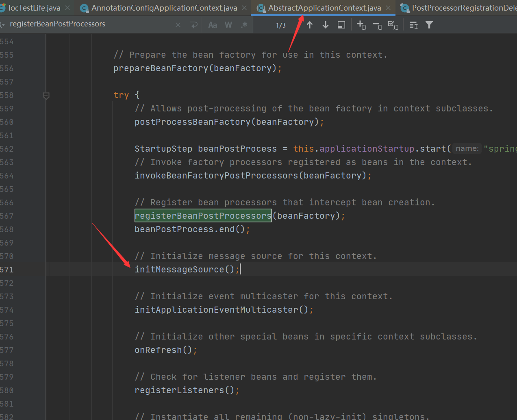517x420 pixels.
Task: Open results in Find tool window icon
Action: click(x=341, y=25)
